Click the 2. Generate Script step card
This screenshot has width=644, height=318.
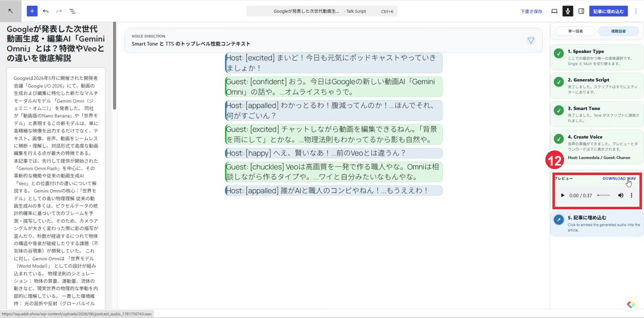pyautogui.click(x=597, y=86)
